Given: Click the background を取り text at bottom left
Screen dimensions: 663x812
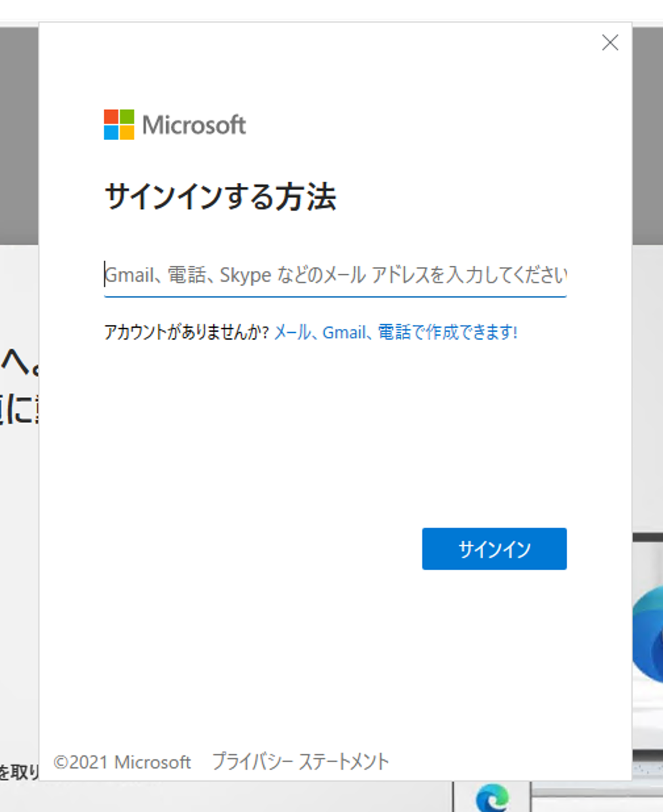Looking at the screenshot, I should [x=19, y=771].
